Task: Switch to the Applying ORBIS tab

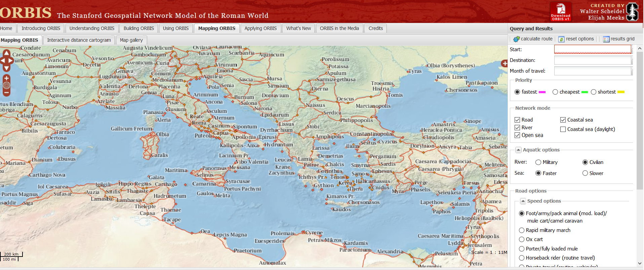Action: click(x=260, y=28)
